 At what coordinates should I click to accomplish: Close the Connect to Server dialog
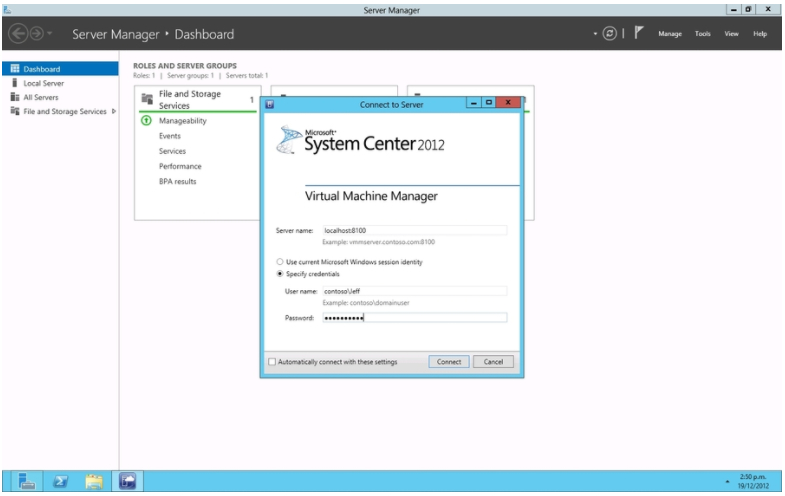click(508, 102)
